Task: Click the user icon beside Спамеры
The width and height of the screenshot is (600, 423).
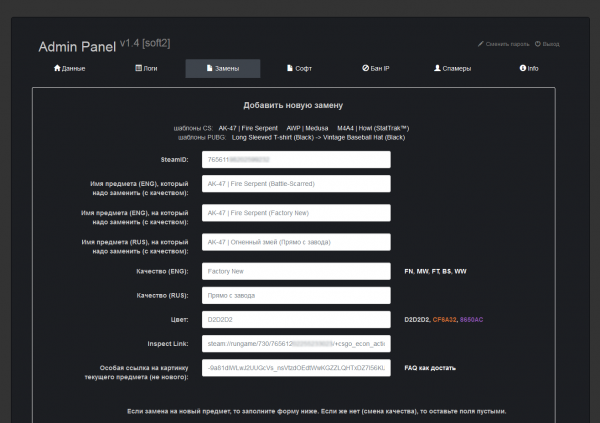Action: 438,69
